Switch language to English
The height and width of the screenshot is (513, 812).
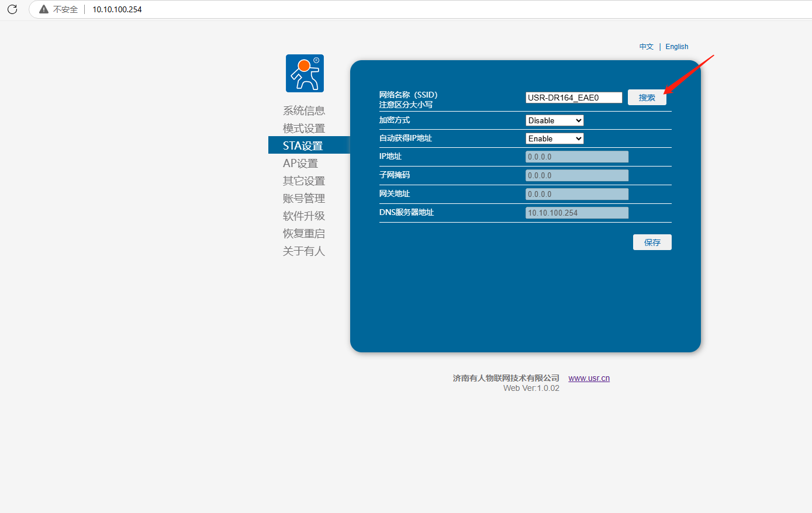pos(676,47)
